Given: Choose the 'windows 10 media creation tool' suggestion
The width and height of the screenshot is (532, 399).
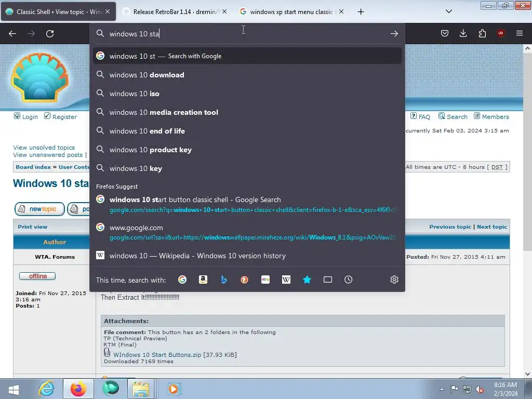Looking at the screenshot, I should coord(247,112).
